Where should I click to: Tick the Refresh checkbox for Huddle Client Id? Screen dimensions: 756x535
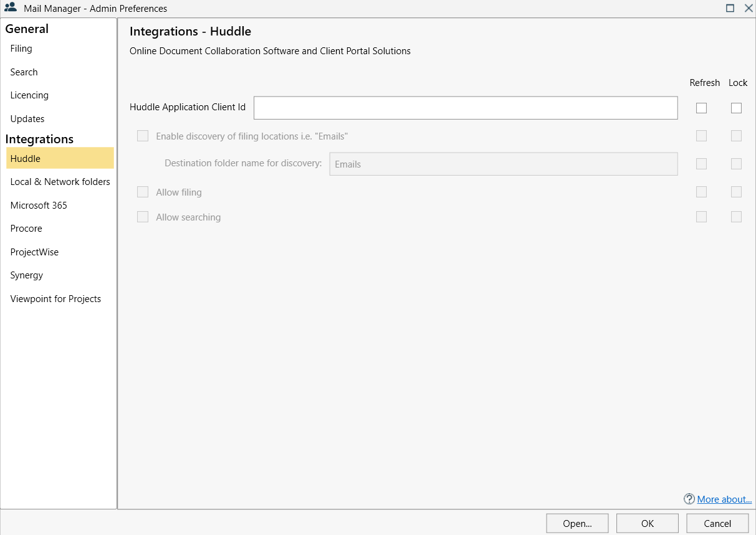[x=702, y=108]
